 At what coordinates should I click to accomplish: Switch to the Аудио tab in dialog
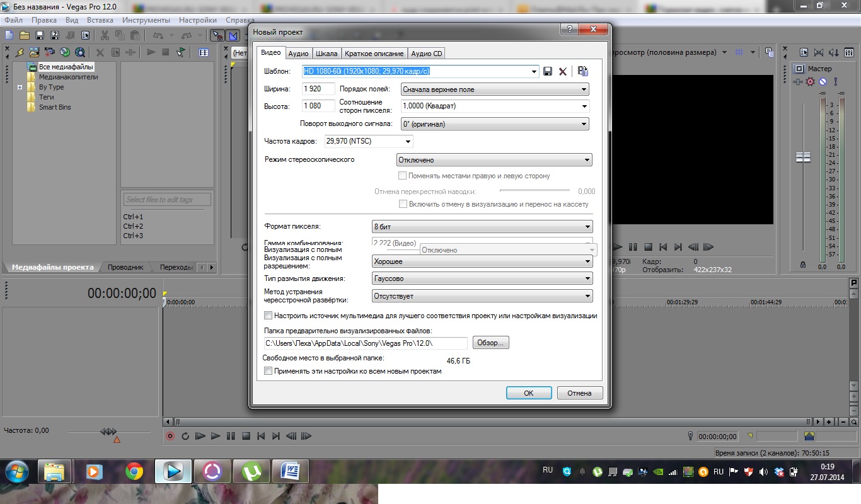coord(298,54)
